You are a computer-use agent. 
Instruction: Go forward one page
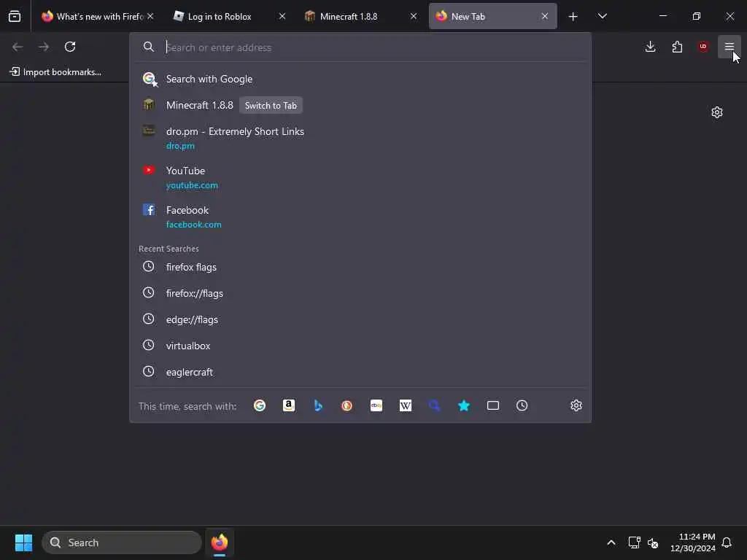44,47
